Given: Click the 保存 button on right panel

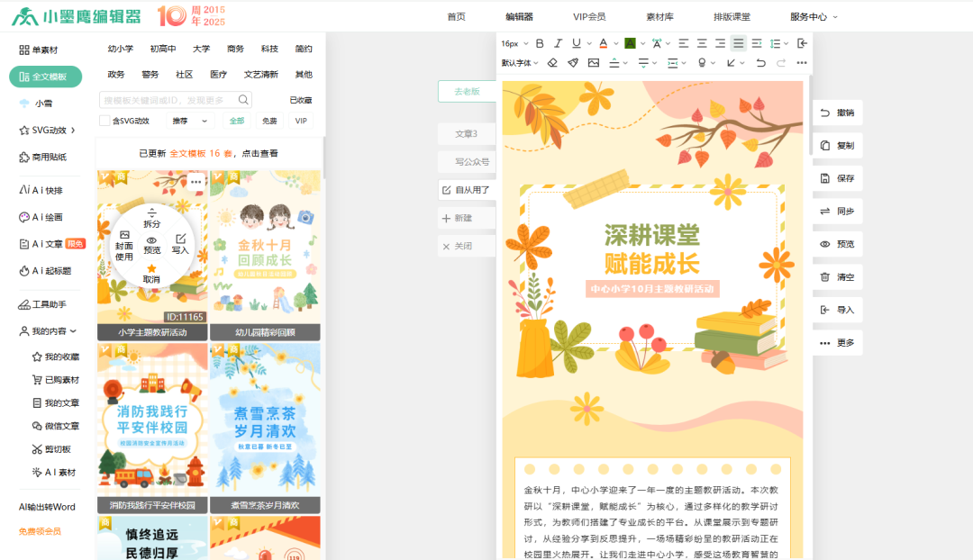Looking at the screenshot, I should [x=837, y=178].
